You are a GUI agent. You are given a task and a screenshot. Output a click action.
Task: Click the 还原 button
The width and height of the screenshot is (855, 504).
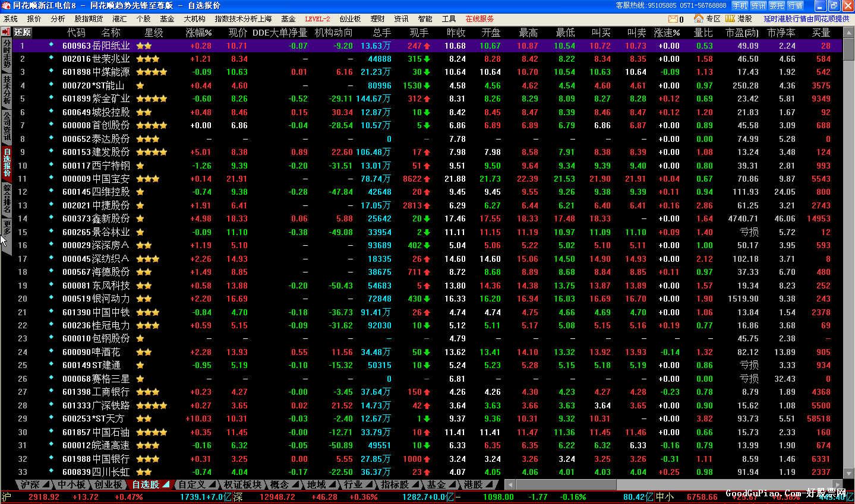(23, 32)
